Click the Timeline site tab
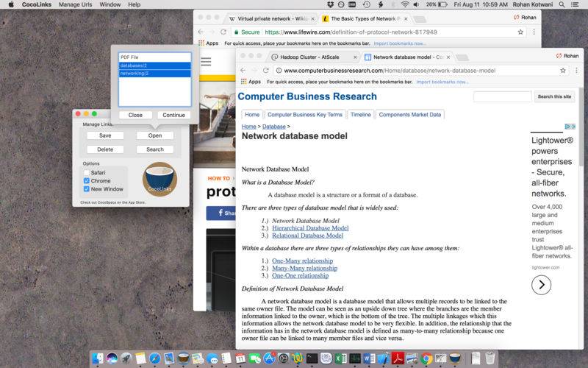Viewport: 588px width, 368px height. 361,115
